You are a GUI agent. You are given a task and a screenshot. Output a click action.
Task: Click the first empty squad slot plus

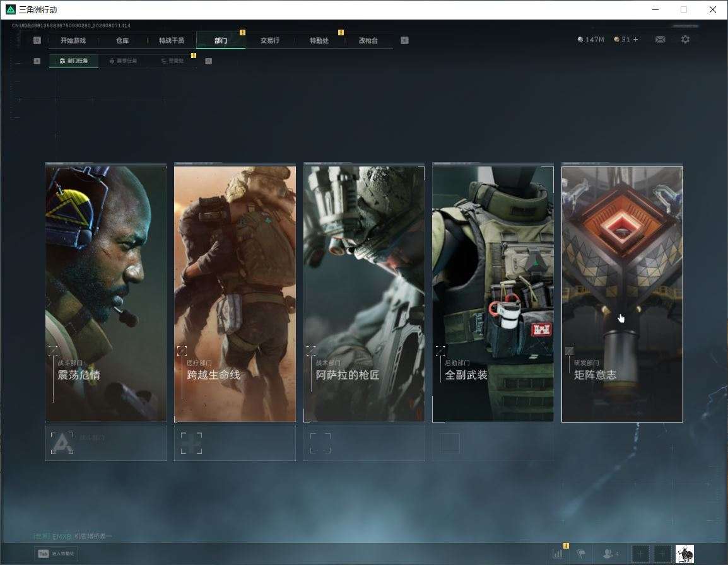(640, 554)
